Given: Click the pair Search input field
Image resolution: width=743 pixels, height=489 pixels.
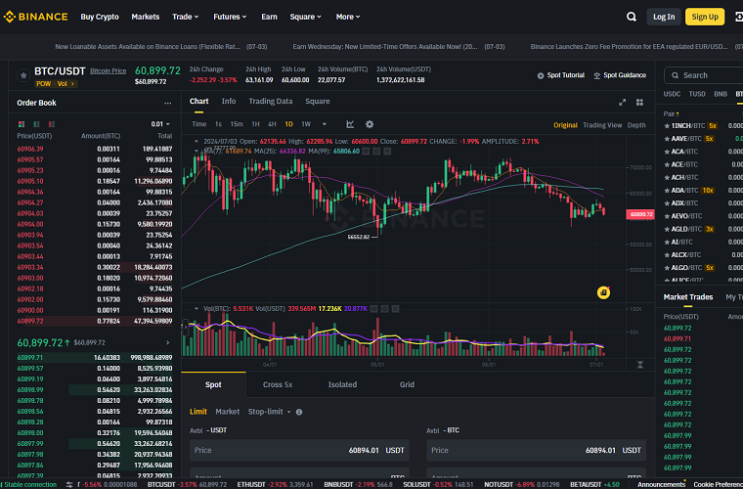Looking at the screenshot, I should [x=704, y=75].
